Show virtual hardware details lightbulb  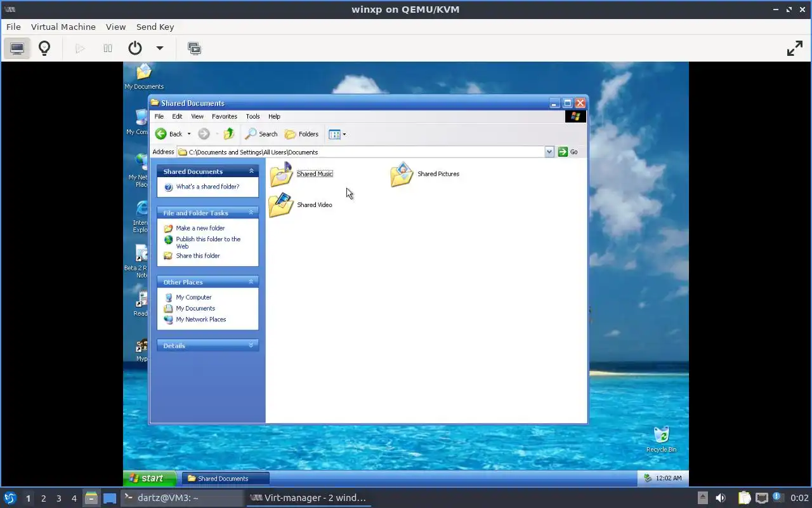coord(44,48)
